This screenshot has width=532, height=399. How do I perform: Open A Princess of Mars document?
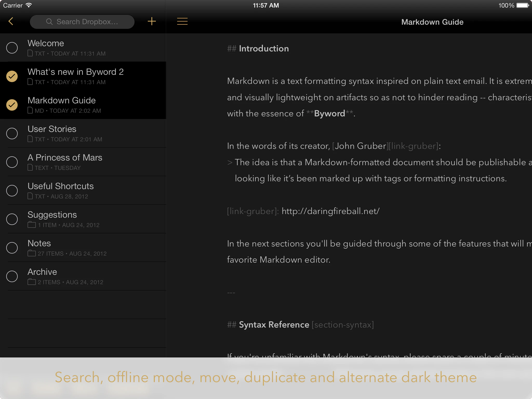click(x=83, y=162)
